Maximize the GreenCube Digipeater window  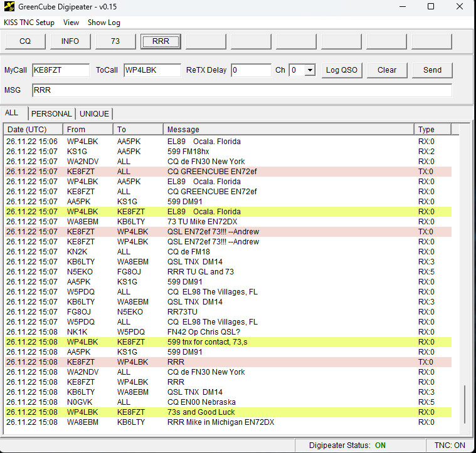[431, 6]
